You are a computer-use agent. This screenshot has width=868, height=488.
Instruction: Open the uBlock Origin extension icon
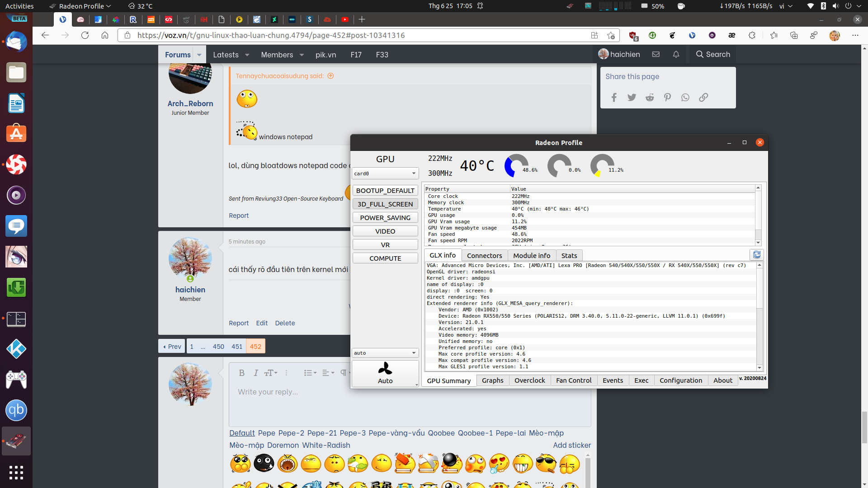(x=633, y=35)
